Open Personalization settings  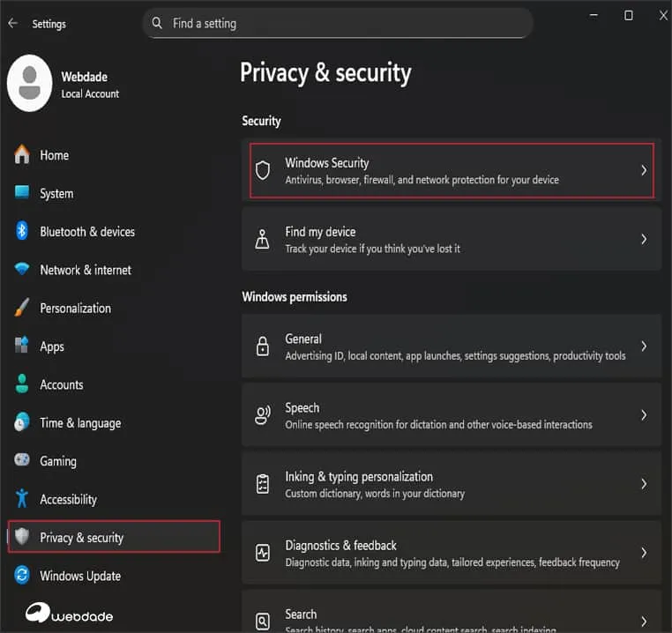tap(114, 309)
